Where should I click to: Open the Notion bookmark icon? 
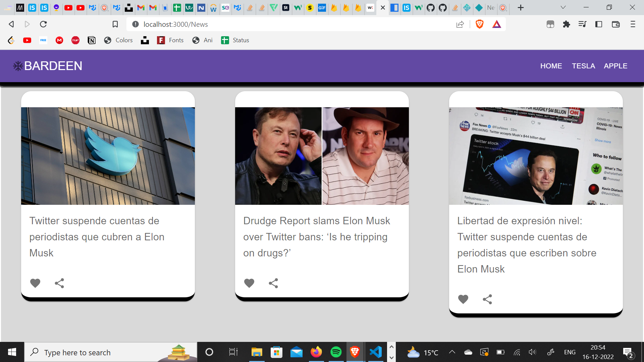91,40
